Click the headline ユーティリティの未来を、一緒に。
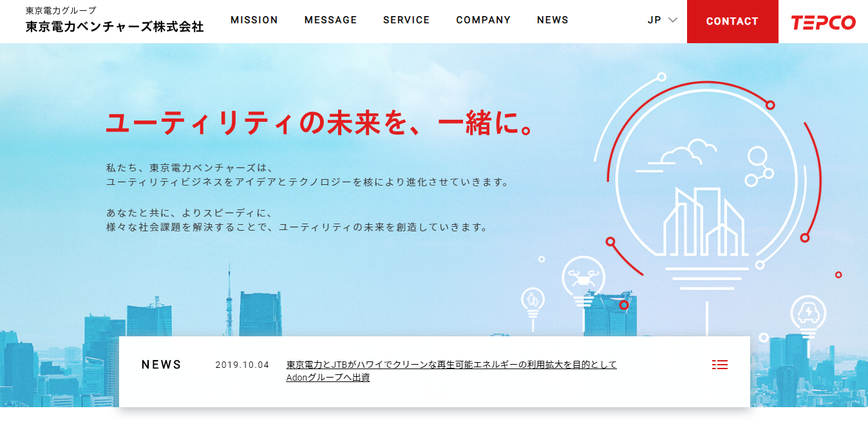Image resolution: width=868 pixels, height=422 pixels. [x=321, y=123]
